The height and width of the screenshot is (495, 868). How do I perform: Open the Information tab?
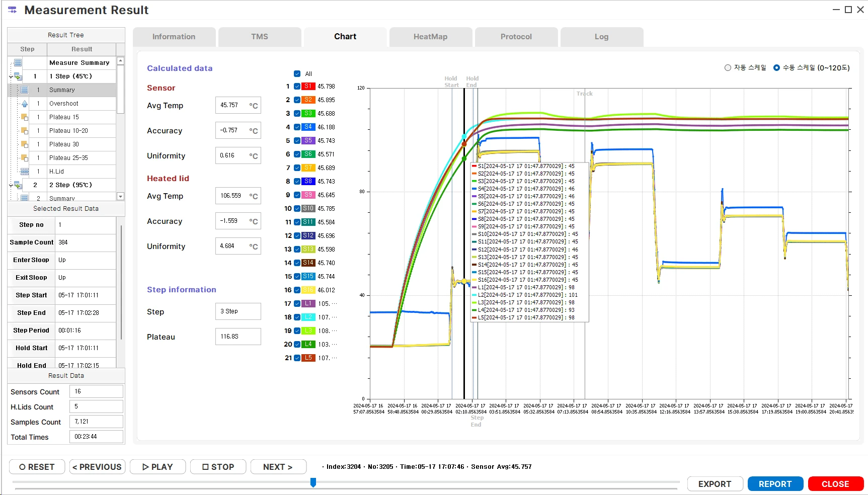click(x=174, y=37)
